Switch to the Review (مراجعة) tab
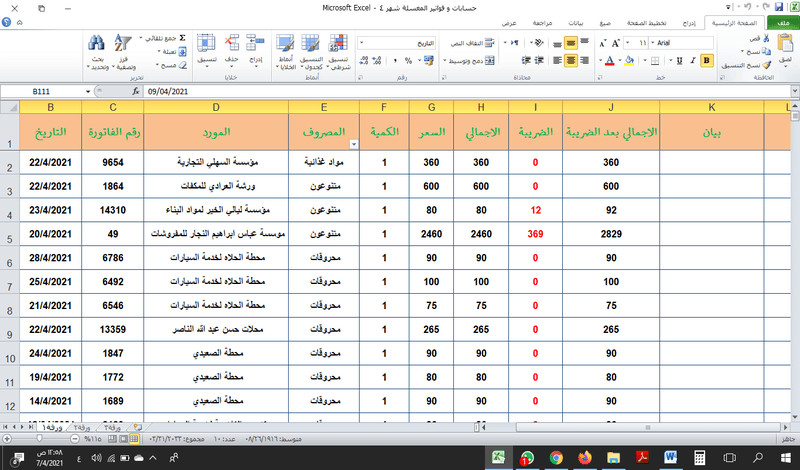800x470 pixels. 542,23
